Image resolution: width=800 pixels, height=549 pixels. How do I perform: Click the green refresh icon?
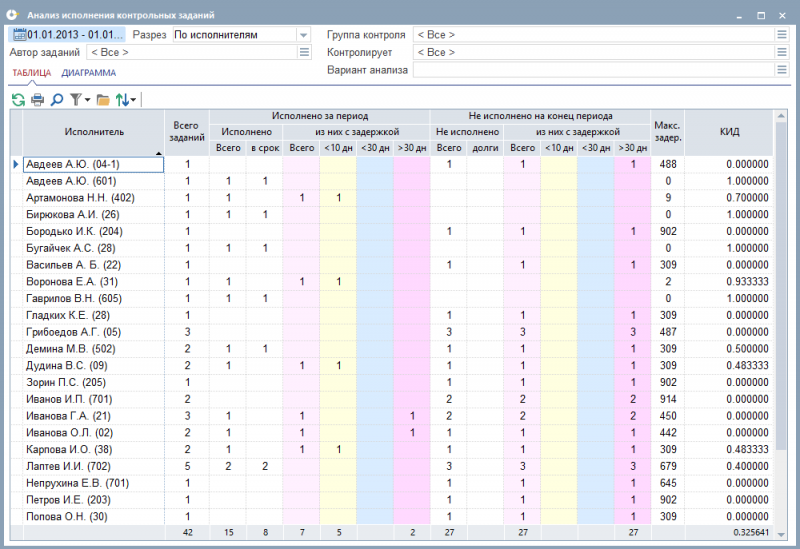[18, 99]
